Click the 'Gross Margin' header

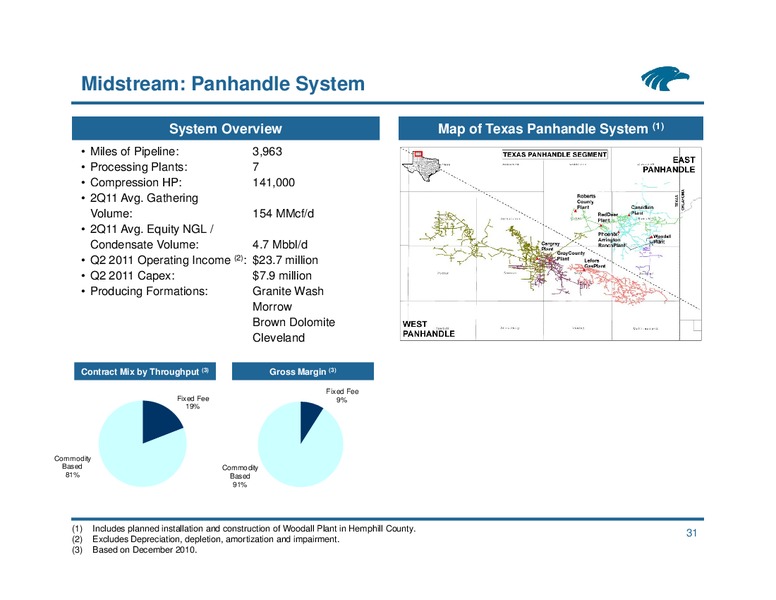point(302,371)
